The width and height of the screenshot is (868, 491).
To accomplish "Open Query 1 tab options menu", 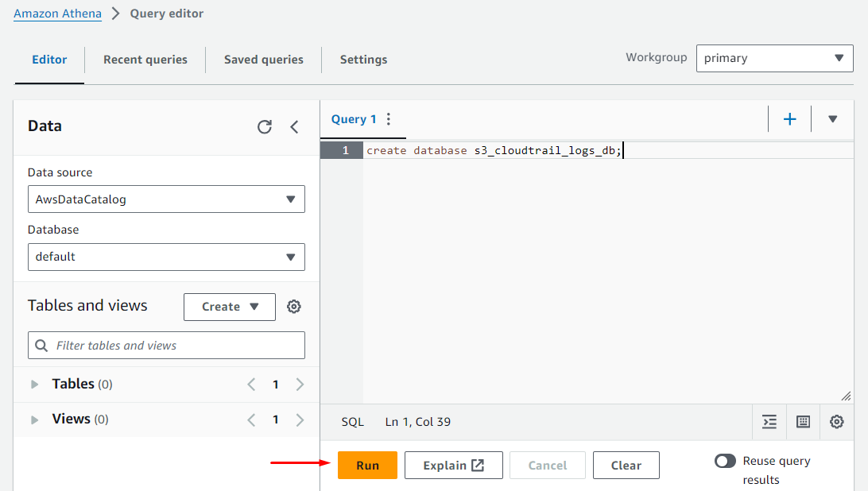I will 389,119.
